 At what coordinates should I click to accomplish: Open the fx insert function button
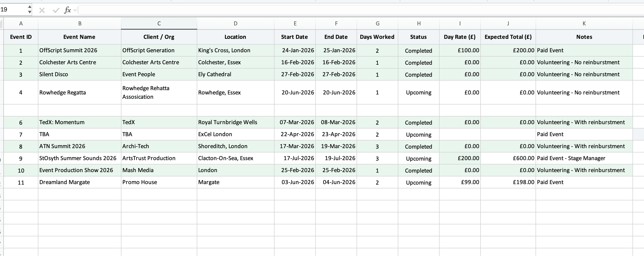(x=67, y=10)
